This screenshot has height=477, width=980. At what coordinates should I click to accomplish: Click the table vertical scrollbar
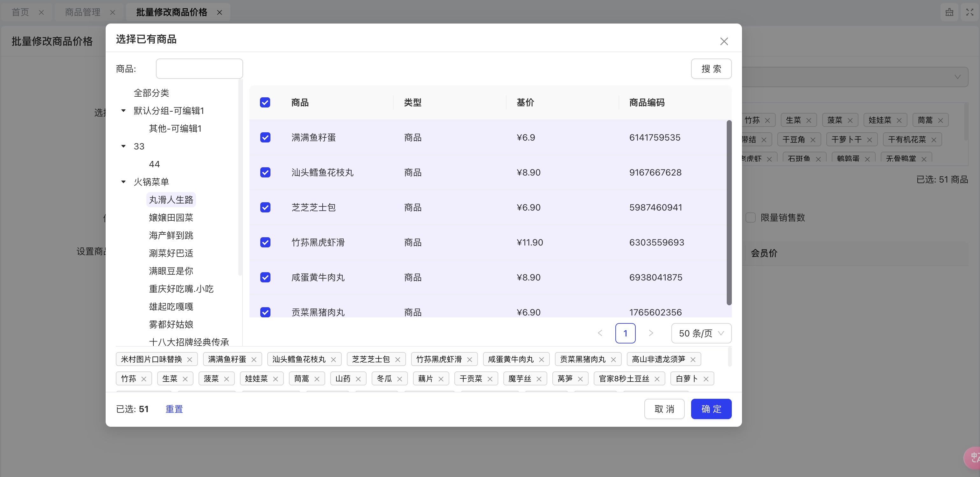(729, 212)
